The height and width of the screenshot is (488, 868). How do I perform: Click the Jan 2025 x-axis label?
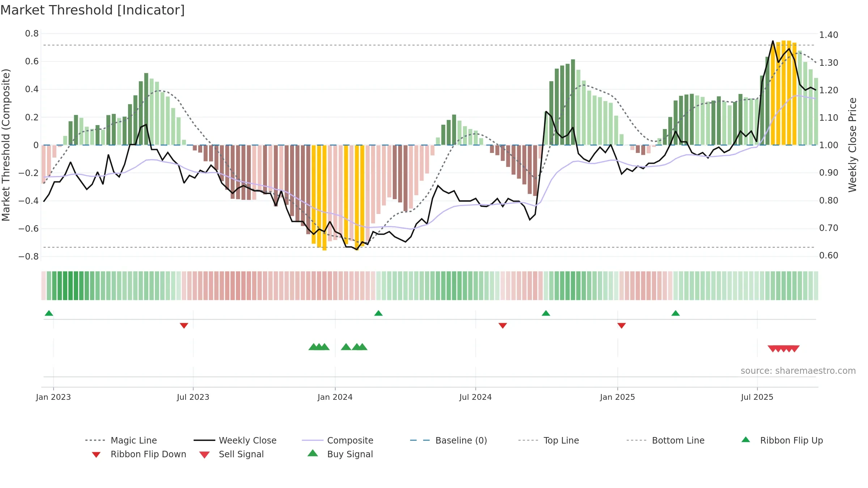[x=617, y=397]
